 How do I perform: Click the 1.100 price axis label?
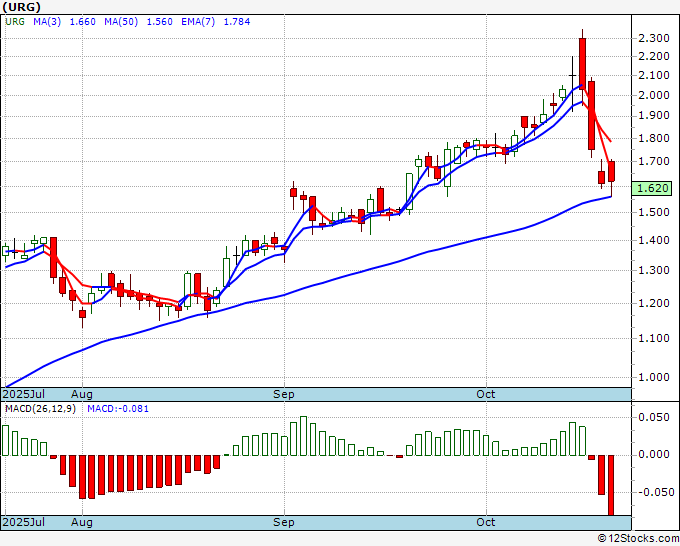(x=654, y=338)
